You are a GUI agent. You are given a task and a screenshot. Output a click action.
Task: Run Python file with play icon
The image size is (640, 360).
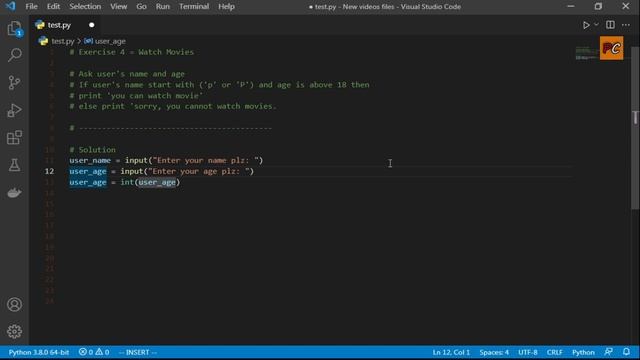pyautogui.click(x=586, y=25)
